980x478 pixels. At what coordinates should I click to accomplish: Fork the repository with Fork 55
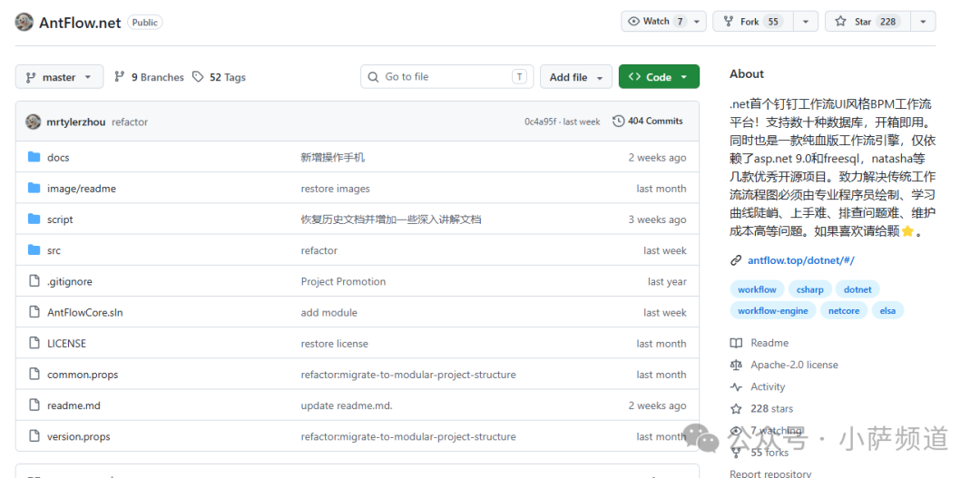[753, 21]
